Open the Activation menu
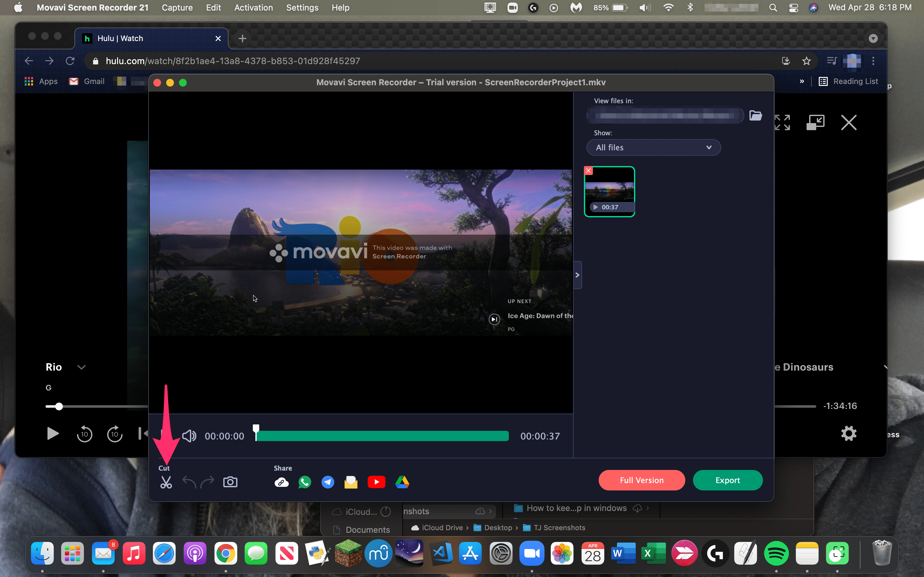The width and height of the screenshot is (924, 577). 253,8
